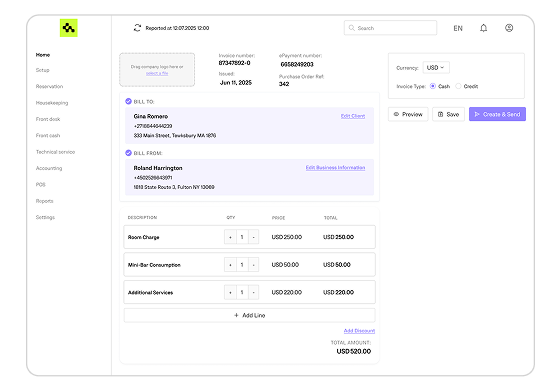
Task: Click select a file link
Action: [157, 73]
